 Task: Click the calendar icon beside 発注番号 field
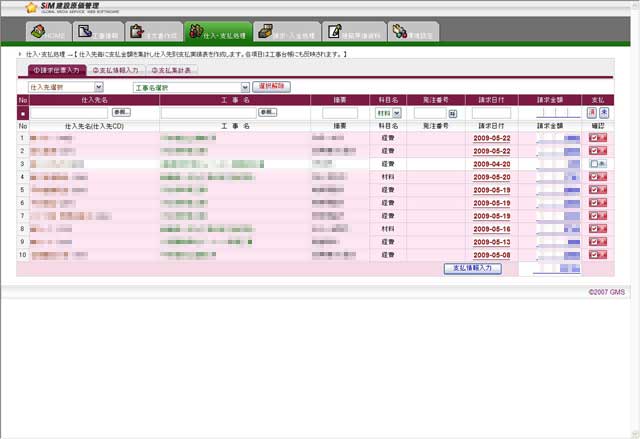click(452, 113)
